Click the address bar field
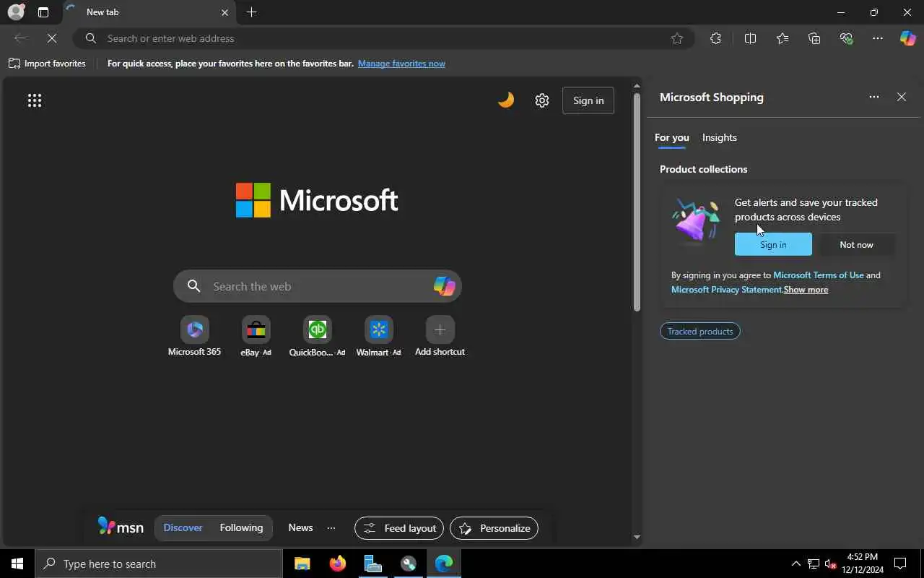The height and width of the screenshot is (578, 924). (x=383, y=38)
